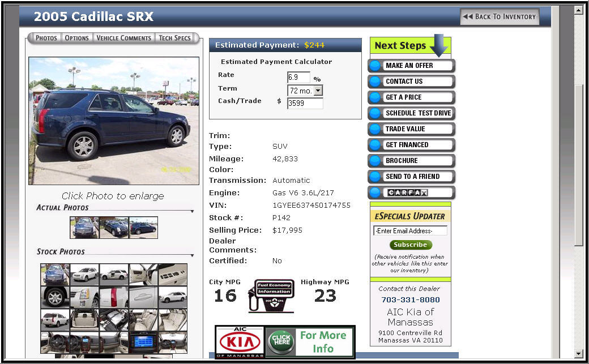Screen dimensions: 589x364
Task: Click the selling price $17,995
Action: pyautogui.click(x=287, y=230)
